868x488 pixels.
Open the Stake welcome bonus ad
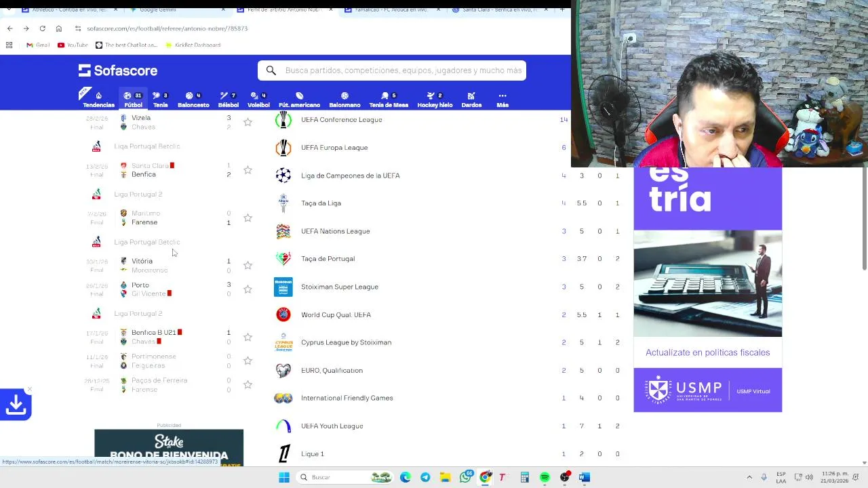pos(169,447)
